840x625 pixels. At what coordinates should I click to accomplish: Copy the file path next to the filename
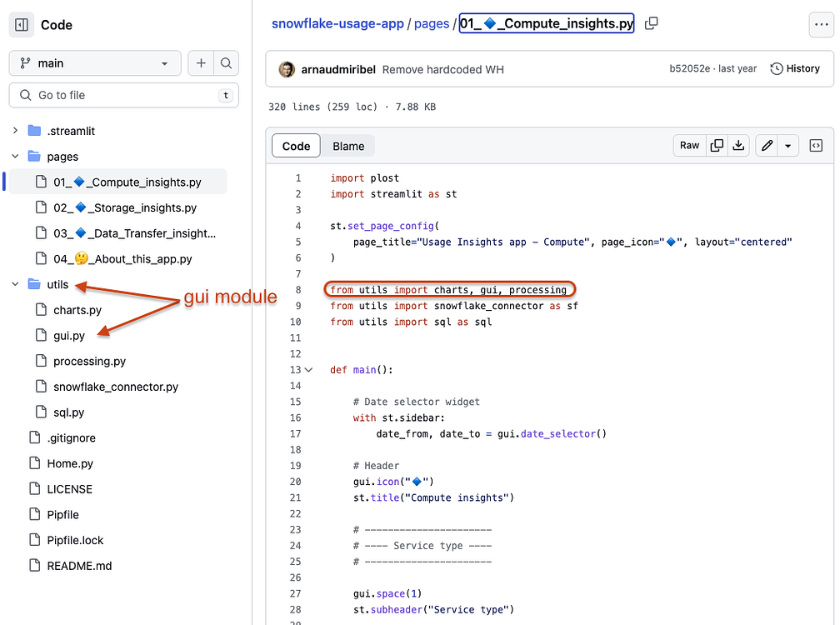click(x=651, y=23)
